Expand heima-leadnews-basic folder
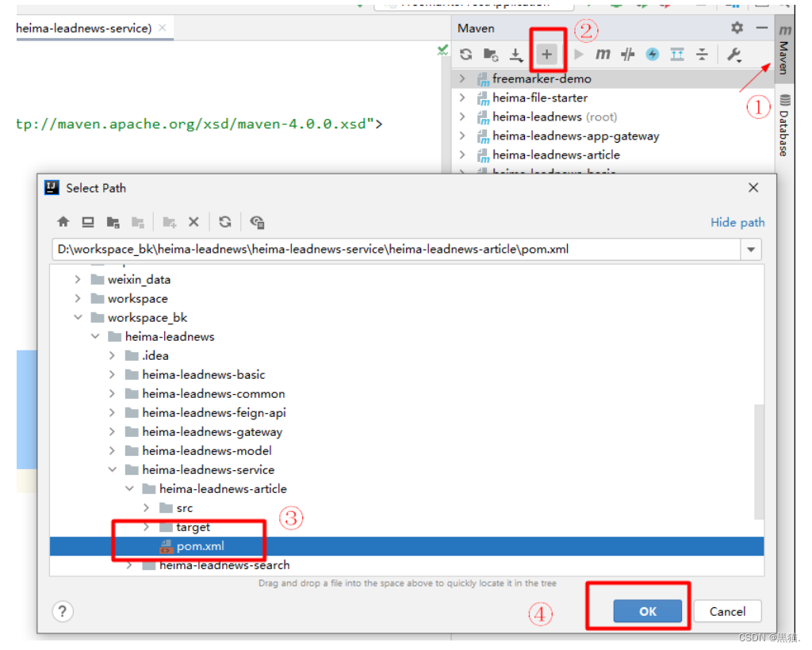The image size is (812, 650). click(x=113, y=375)
